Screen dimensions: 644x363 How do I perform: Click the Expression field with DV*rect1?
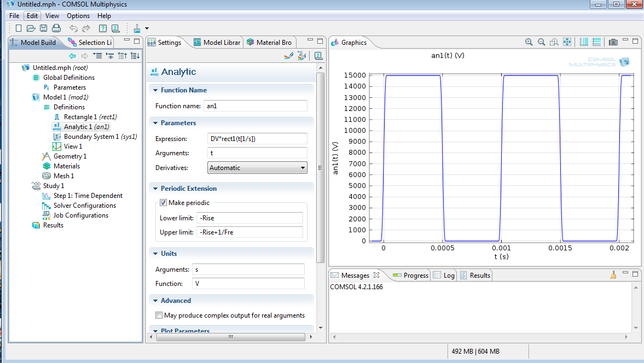[258, 139]
